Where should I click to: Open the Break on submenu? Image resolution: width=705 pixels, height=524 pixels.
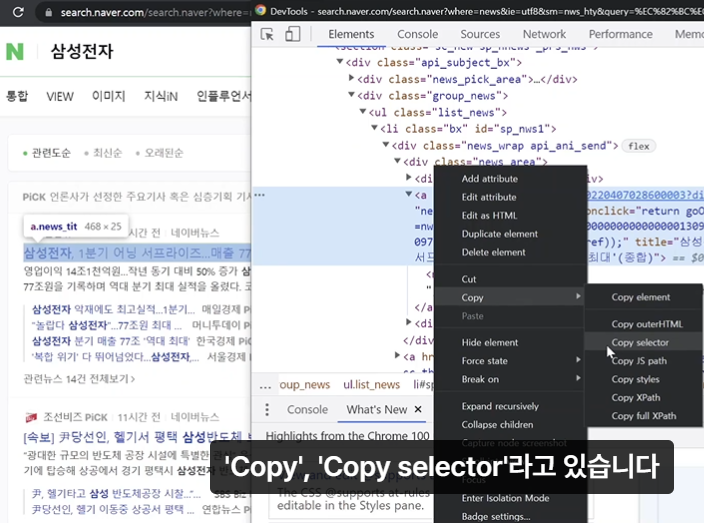click(510, 379)
